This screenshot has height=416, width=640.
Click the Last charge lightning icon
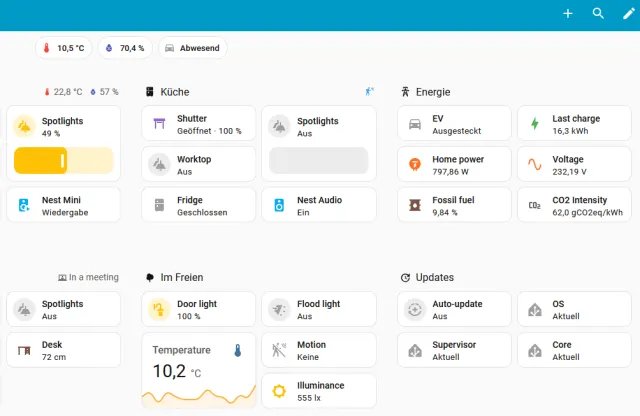click(x=535, y=123)
